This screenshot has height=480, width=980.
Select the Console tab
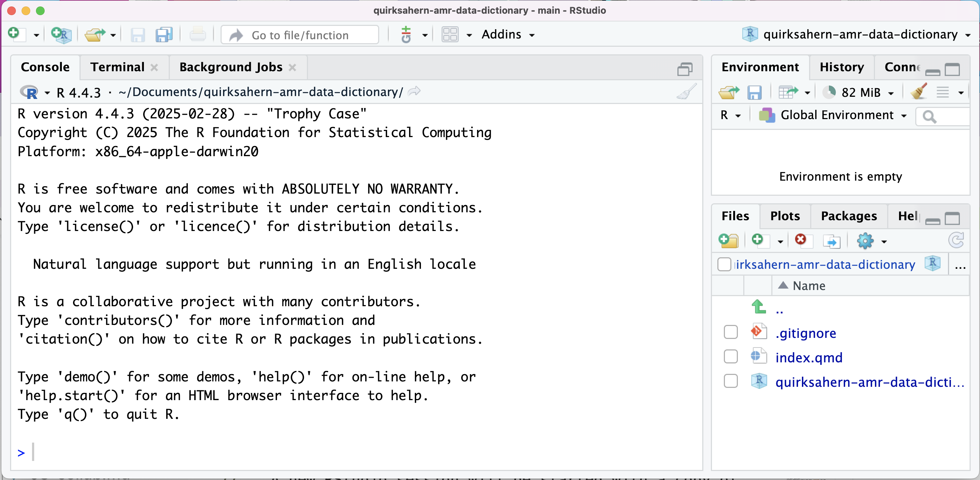coord(44,67)
